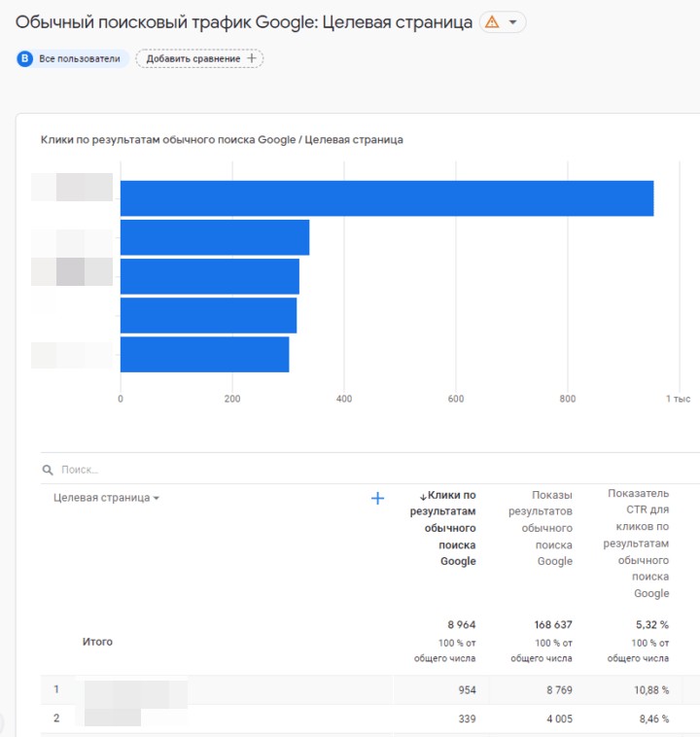The height and width of the screenshot is (737, 700).
Task: Click the blue plus add-dimension icon
Action: pos(378,499)
